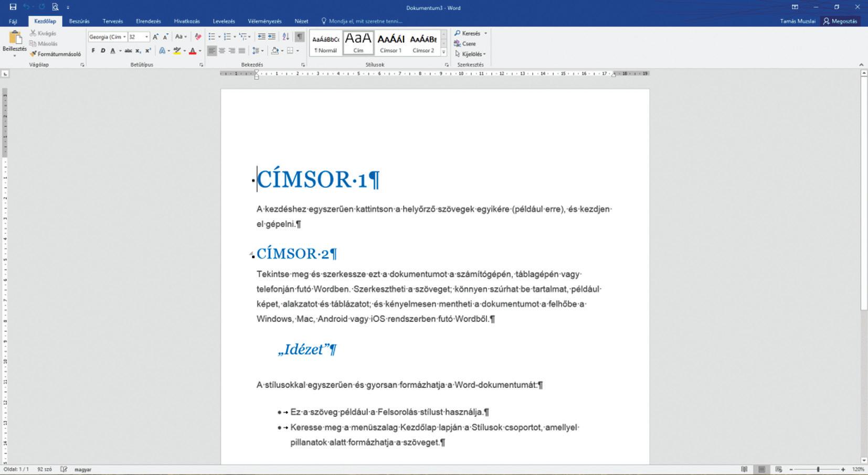This screenshot has height=475, width=868.
Task: Select the Címsor 2 style
Action: click(423, 42)
